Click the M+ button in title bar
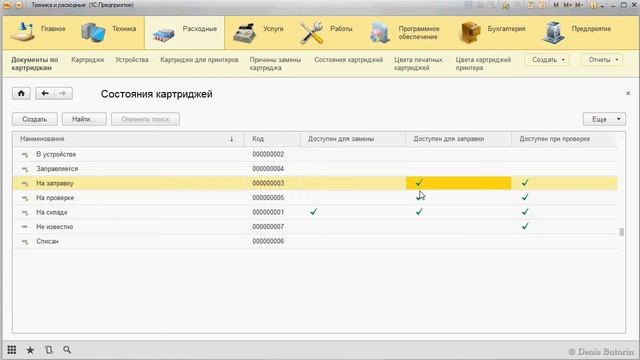640x360 pixels. 567,5
